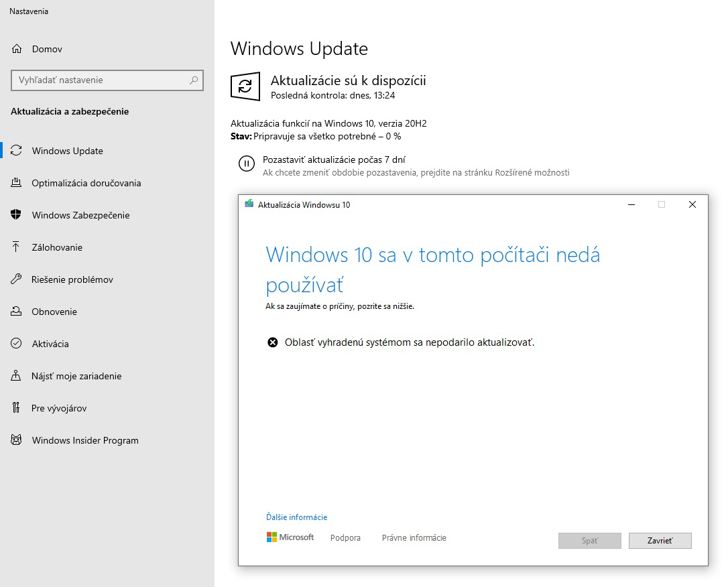Click the Podpora link in the dialog
Image resolution: width=728 pixels, height=587 pixels.
pyautogui.click(x=345, y=538)
